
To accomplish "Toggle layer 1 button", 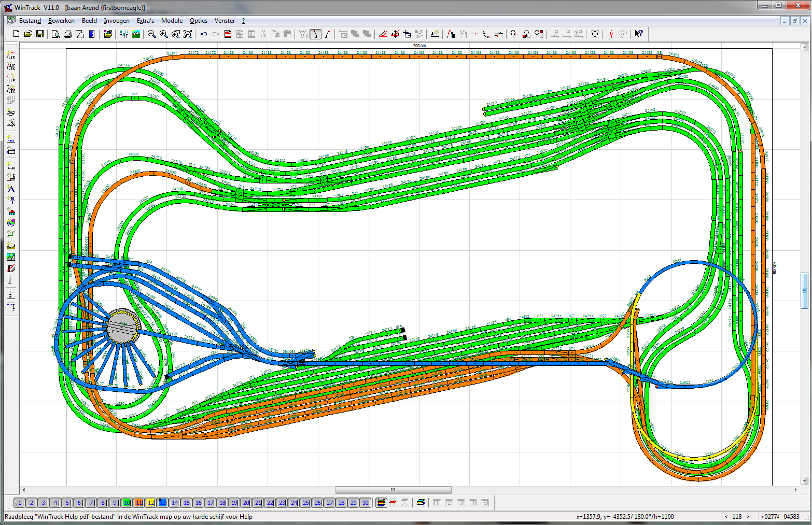I will tap(19, 503).
